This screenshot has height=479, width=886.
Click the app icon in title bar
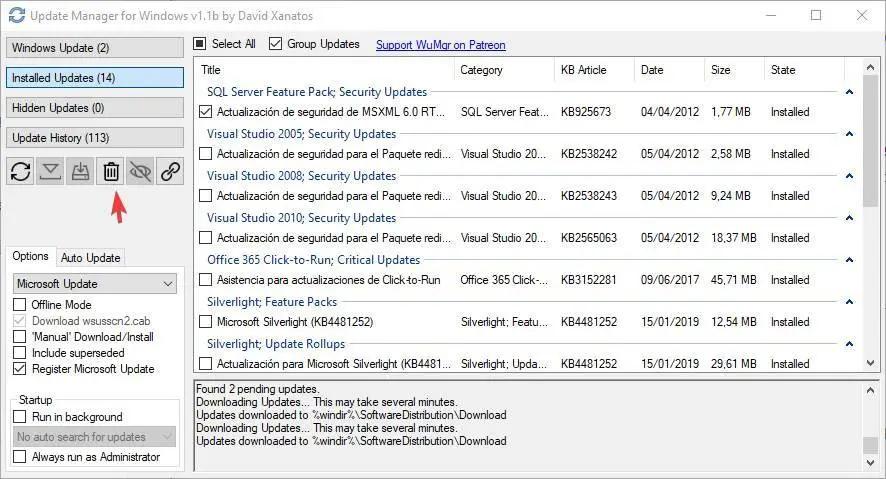[16, 15]
